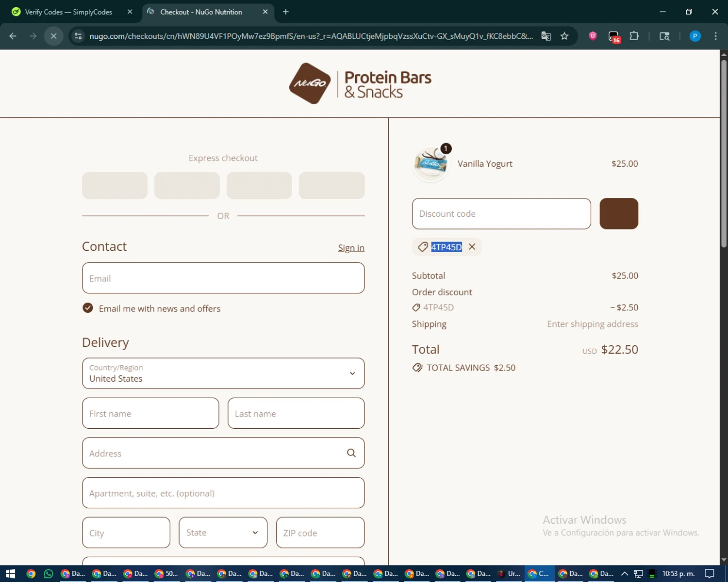Click the scrollbar down arrow
Screen dimensions: 728x582
pyautogui.click(x=724, y=560)
